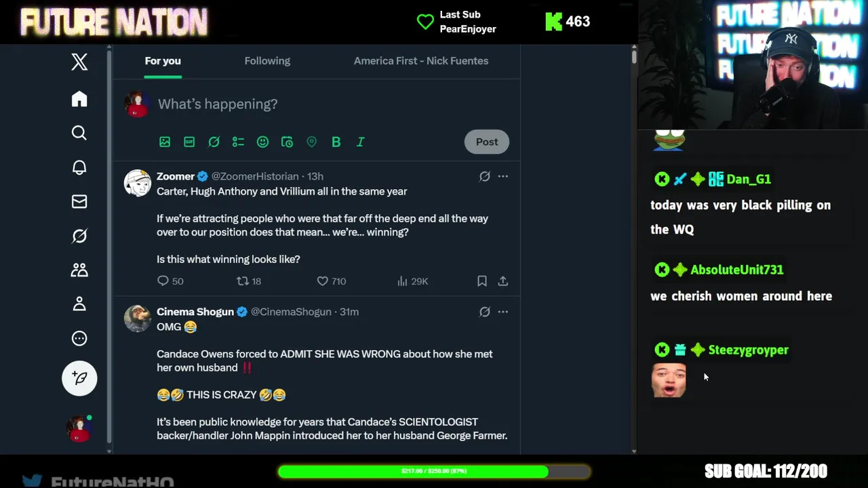The height and width of the screenshot is (488, 868).
Task: Open the search magnifier in sidebar
Action: pos(79,133)
